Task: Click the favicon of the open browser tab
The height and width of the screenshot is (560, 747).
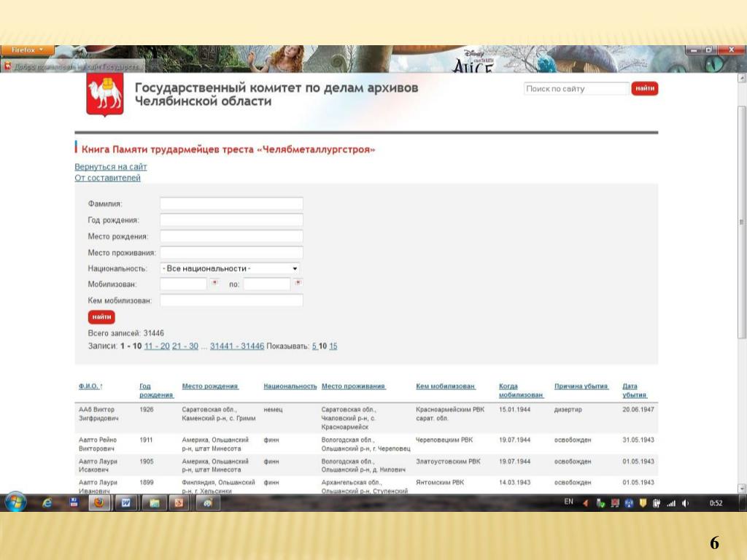Action: coord(7,66)
